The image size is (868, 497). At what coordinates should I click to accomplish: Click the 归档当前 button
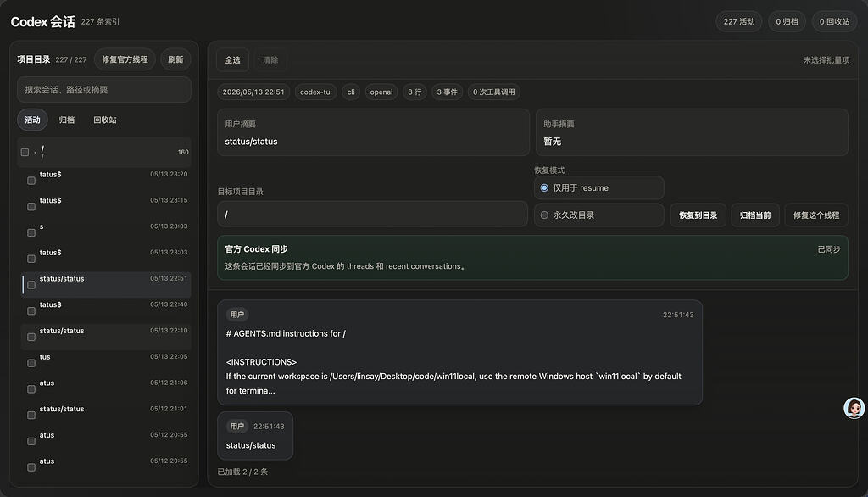pos(755,215)
